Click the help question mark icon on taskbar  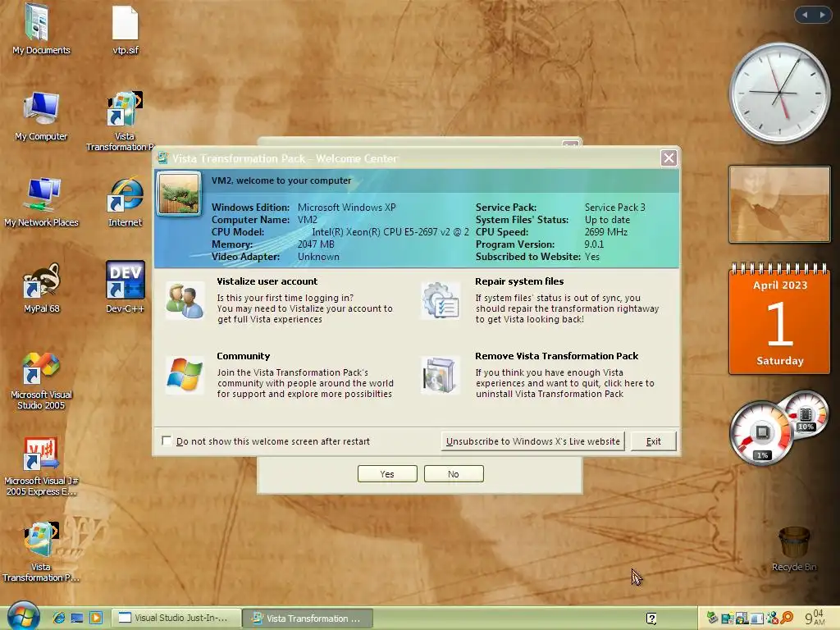[x=651, y=619]
